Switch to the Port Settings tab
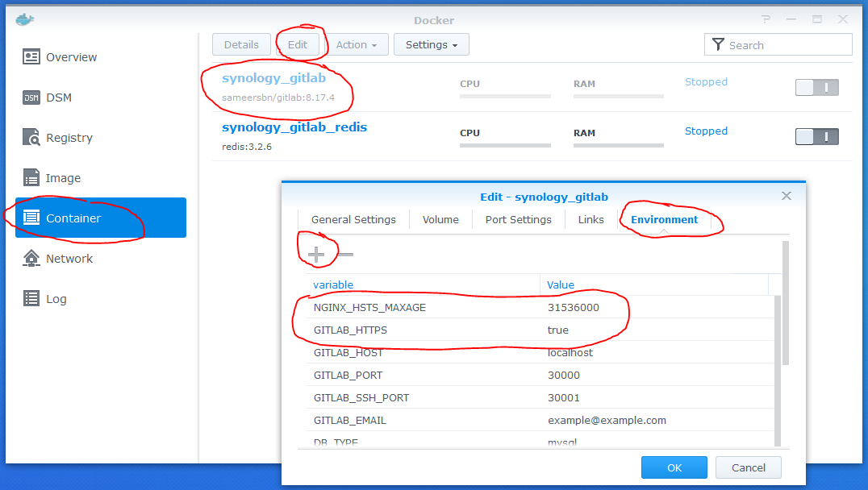This screenshot has width=868, height=490. [518, 218]
